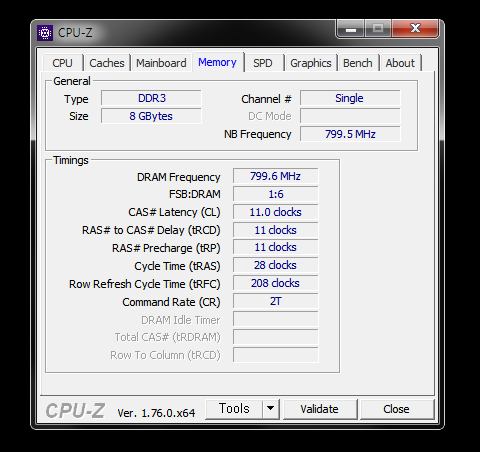
Task: Click the disabled maximize button
Action: (378, 29)
